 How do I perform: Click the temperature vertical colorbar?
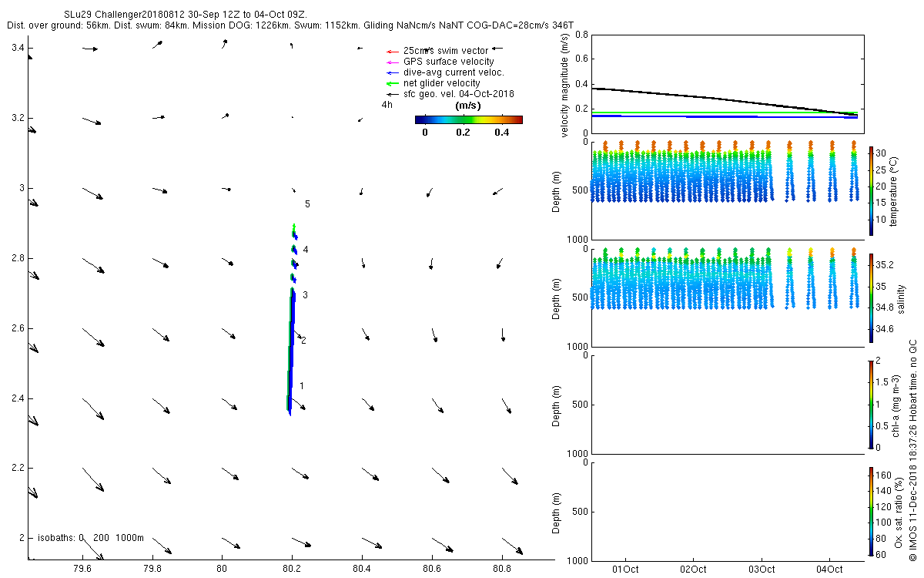872,190
